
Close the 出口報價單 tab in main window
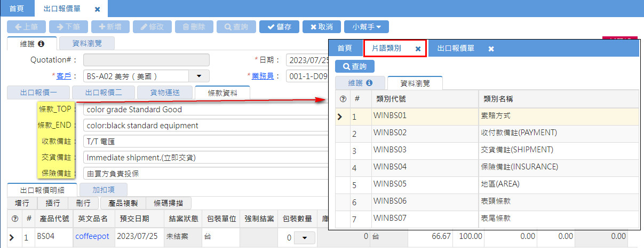(97, 9)
